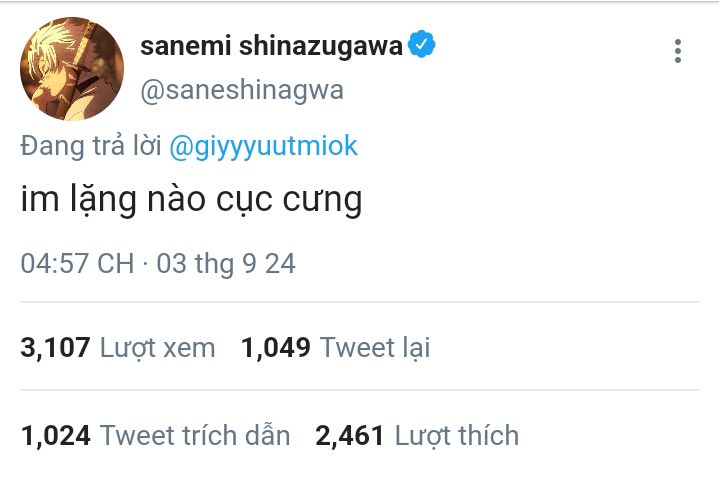This screenshot has width=719, height=477.
Task: Open the @saneshinagwa handle
Action: click(x=241, y=90)
